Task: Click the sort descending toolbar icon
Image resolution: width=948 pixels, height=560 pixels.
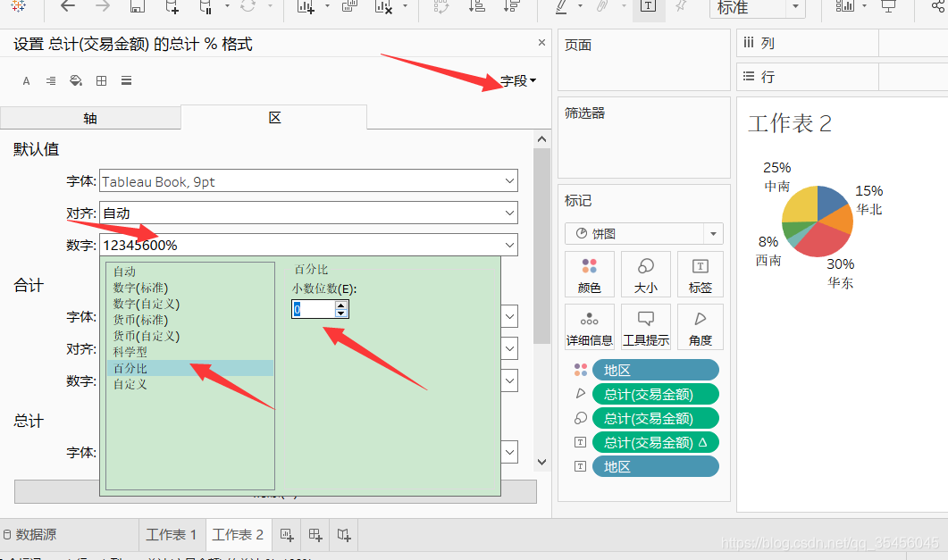Action: click(x=511, y=6)
